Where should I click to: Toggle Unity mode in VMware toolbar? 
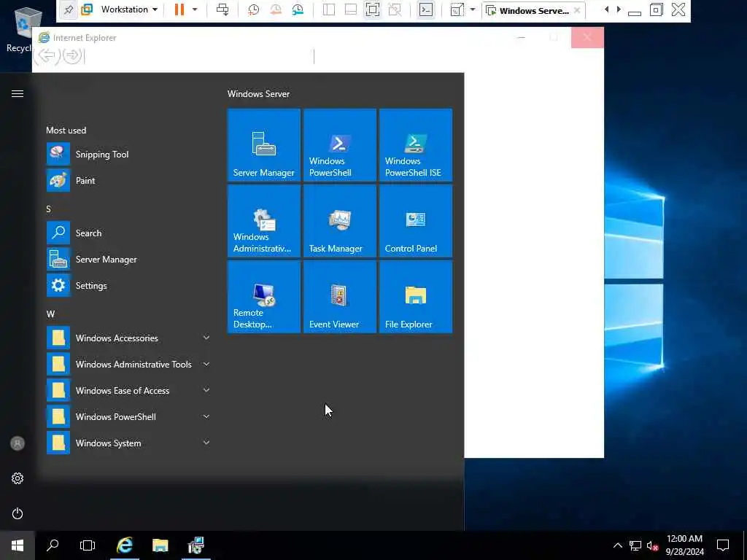[395, 9]
